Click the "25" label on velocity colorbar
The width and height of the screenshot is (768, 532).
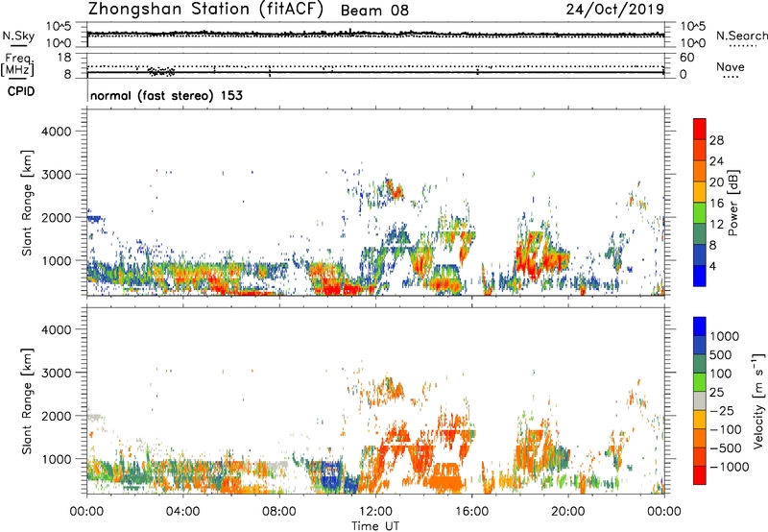716,393
